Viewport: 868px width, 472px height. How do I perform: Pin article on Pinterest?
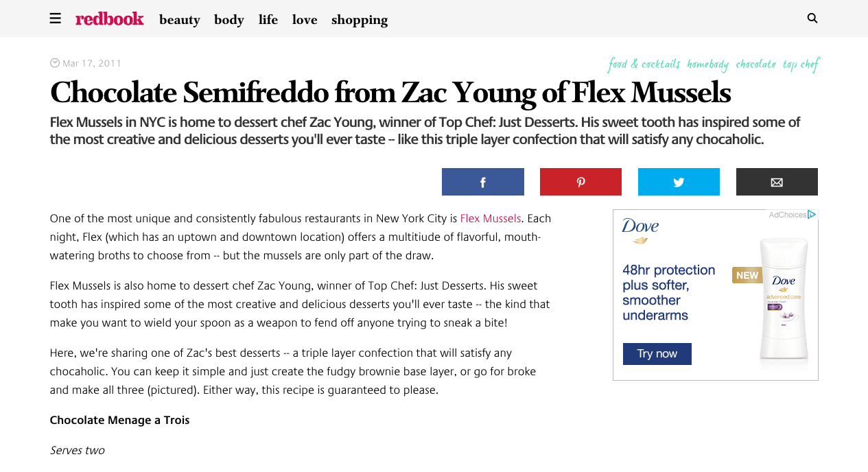pyautogui.click(x=580, y=182)
